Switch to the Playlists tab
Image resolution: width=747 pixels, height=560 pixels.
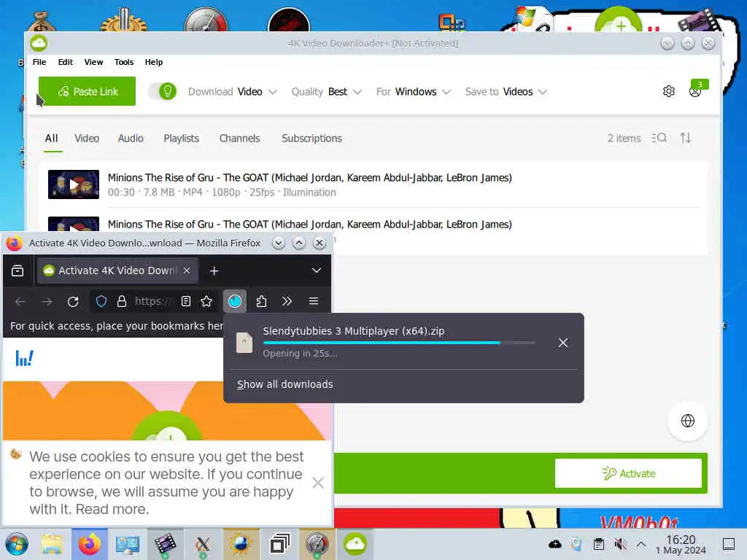[x=181, y=139]
